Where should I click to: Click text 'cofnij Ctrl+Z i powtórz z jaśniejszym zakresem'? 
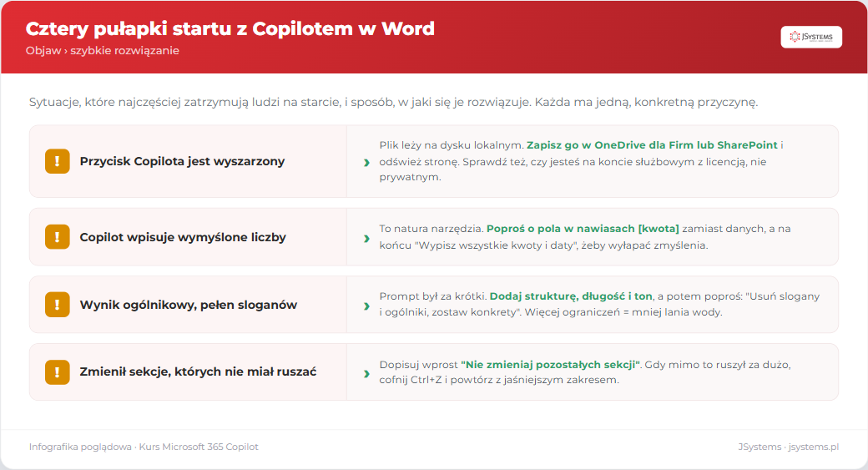coord(499,380)
